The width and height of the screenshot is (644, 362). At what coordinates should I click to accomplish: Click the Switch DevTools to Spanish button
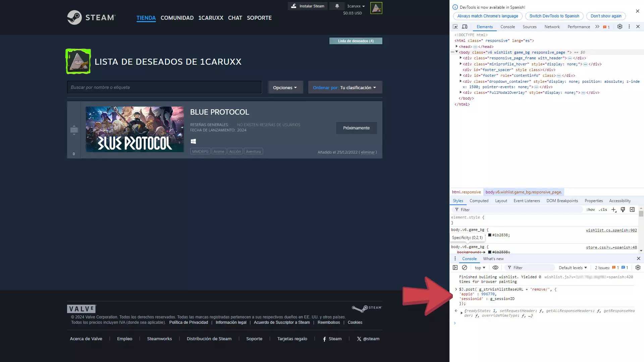pos(554,16)
